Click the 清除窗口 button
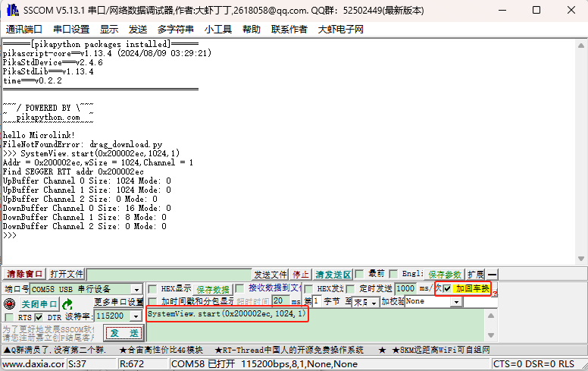The height and width of the screenshot is (371, 588). click(24, 274)
